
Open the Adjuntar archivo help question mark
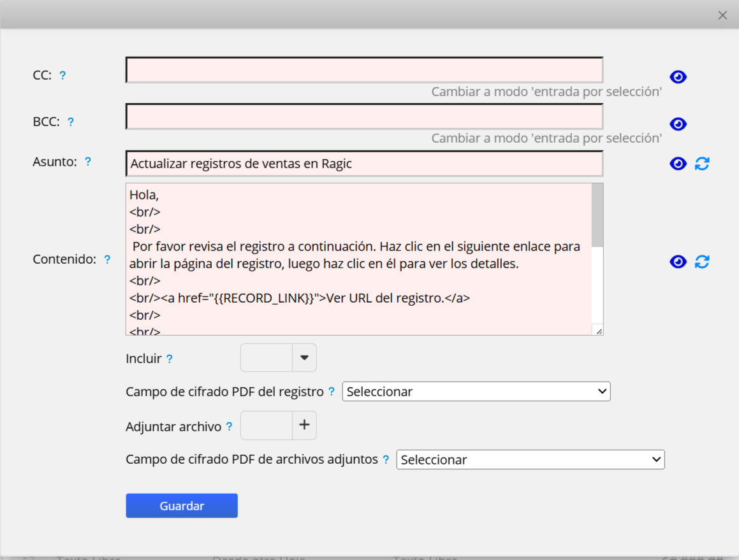[229, 427]
